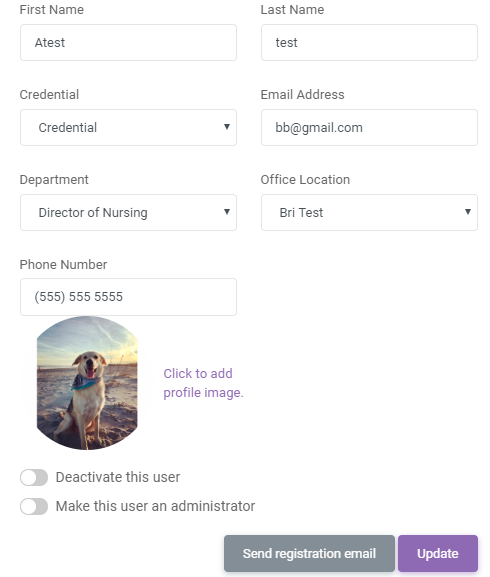The height and width of the screenshot is (577, 490).
Task: Click the 'Deactivate this user' label text
Action: click(118, 477)
